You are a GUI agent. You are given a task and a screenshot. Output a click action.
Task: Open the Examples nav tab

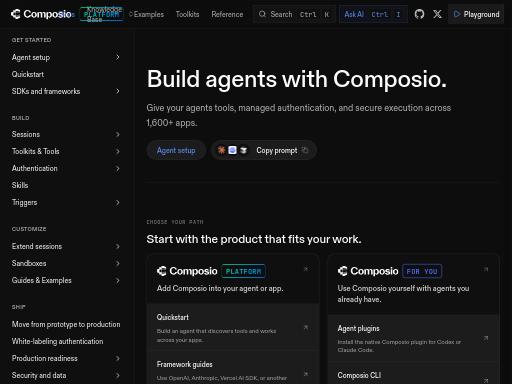point(148,14)
